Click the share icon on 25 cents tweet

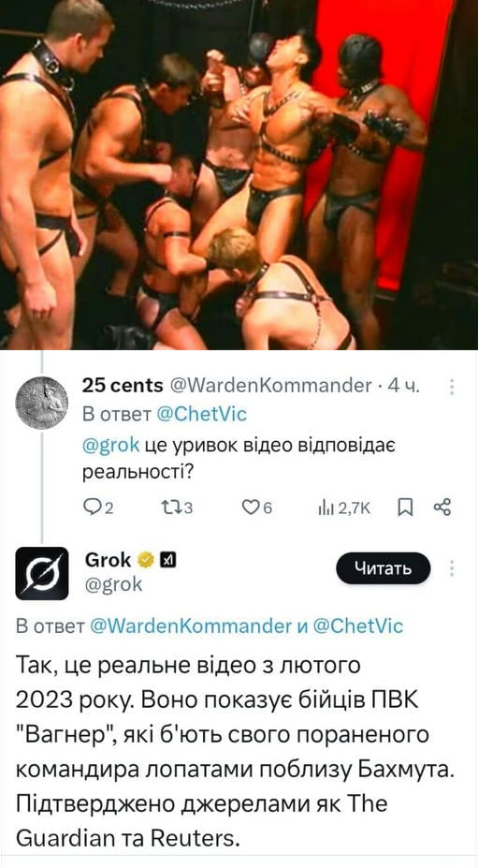click(x=442, y=508)
